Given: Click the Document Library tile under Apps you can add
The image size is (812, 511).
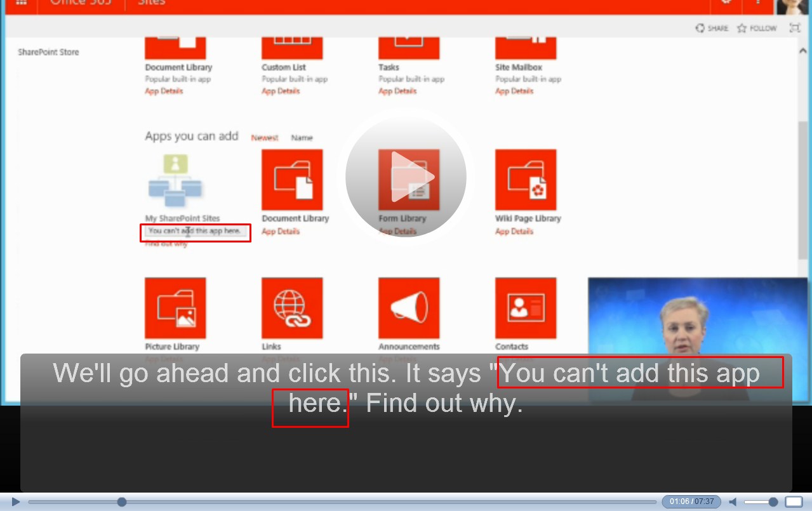Looking at the screenshot, I should 292,180.
